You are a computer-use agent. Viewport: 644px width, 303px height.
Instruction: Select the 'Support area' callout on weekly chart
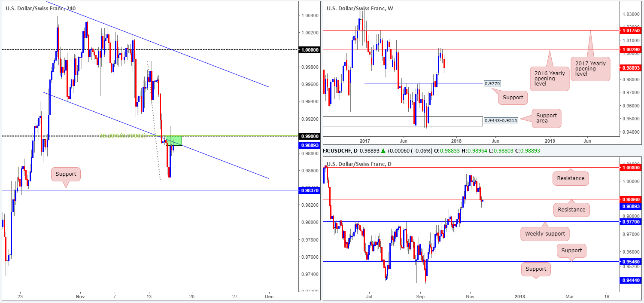click(x=546, y=119)
